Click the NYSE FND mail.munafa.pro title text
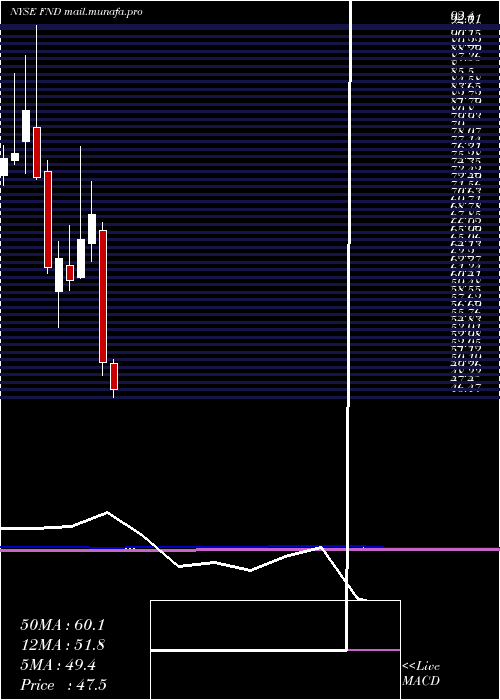This screenshot has width=500, height=700. tap(76, 12)
